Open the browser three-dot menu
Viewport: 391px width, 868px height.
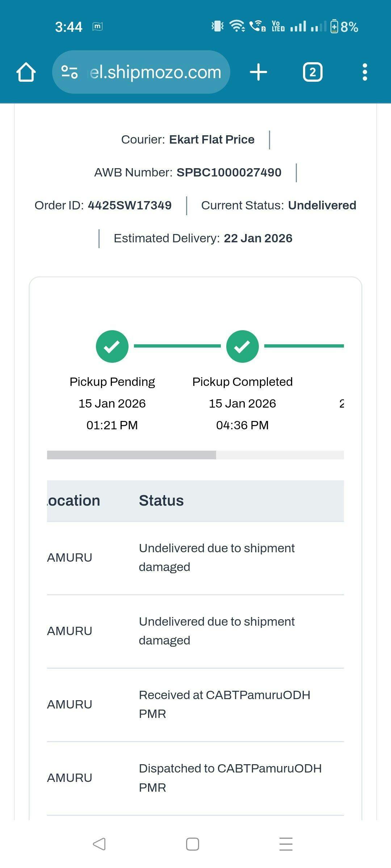[365, 72]
